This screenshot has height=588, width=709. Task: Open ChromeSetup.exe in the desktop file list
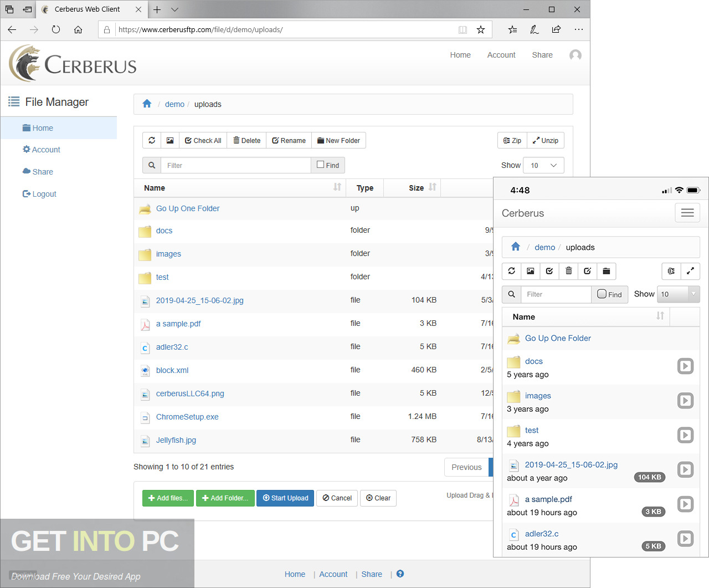coord(187,417)
